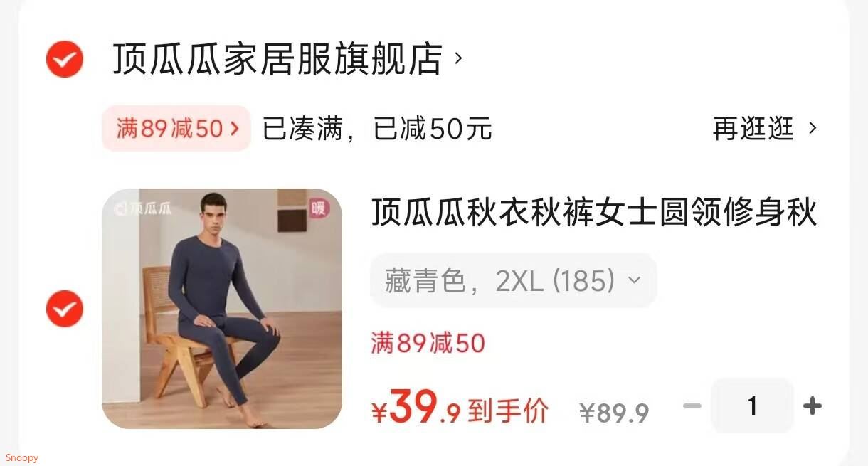Tap the crossed original price ¥89.9
The width and height of the screenshot is (868, 466).
pyautogui.click(x=614, y=413)
